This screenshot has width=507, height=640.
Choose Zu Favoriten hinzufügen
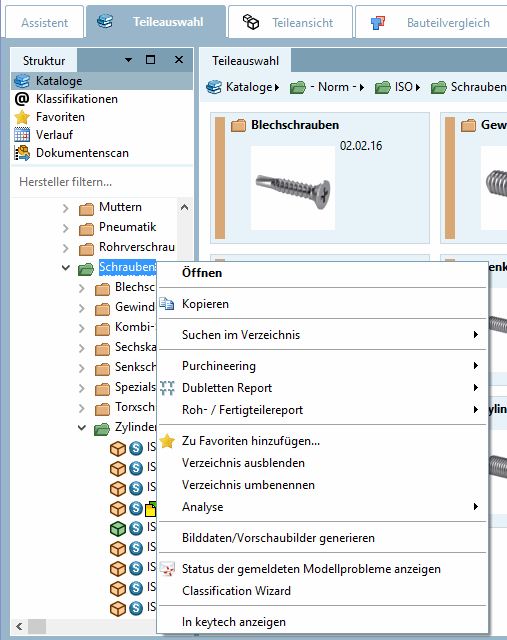click(x=322, y=441)
